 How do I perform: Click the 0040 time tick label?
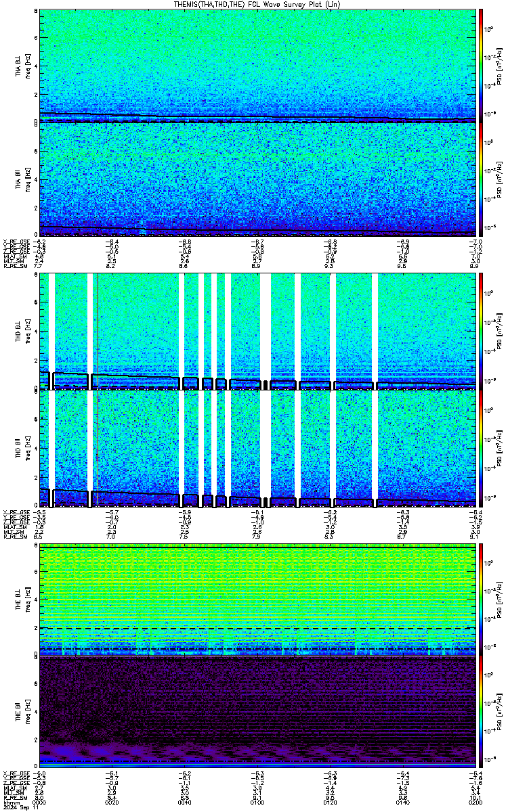click(185, 802)
